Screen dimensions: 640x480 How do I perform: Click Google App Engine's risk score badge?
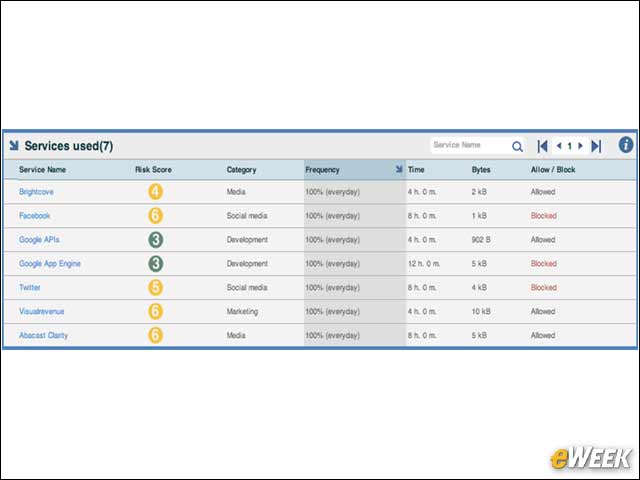(156, 264)
